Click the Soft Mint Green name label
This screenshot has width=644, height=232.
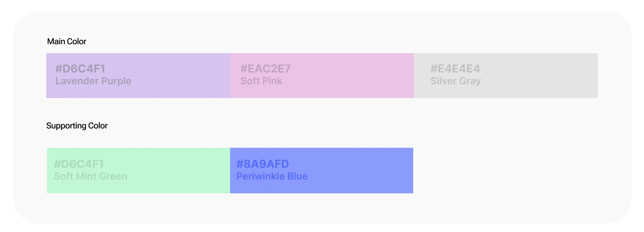[x=91, y=176]
